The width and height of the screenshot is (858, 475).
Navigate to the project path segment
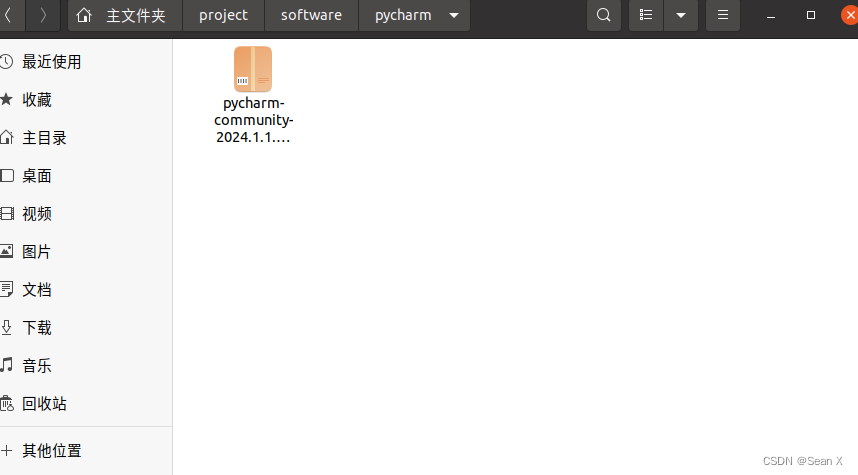[223, 15]
